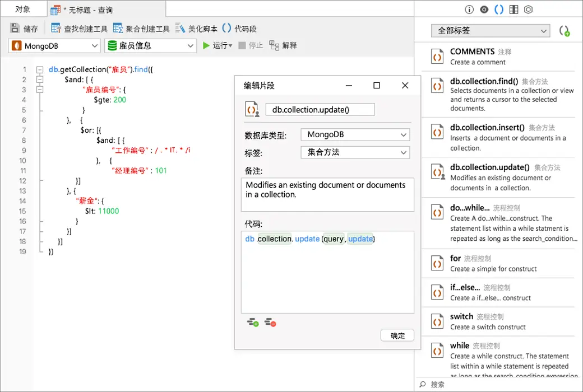Click the info icon in right panel header
Image resolution: width=583 pixels, height=392 pixels.
pyautogui.click(x=469, y=10)
